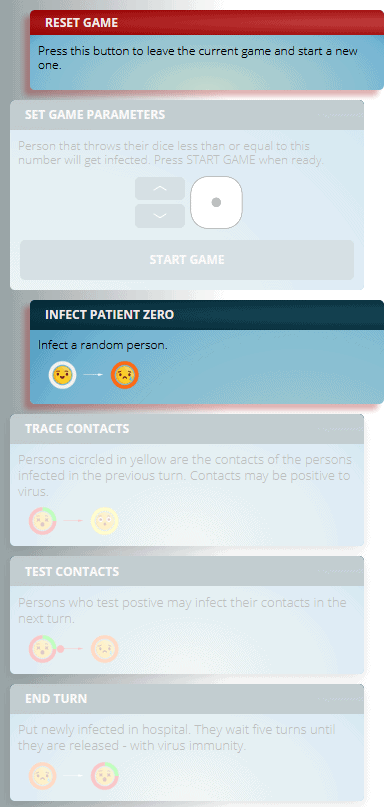The height and width of the screenshot is (807, 384).
Task: Click the orange infected crying face icon
Action: [x=125, y=375]
